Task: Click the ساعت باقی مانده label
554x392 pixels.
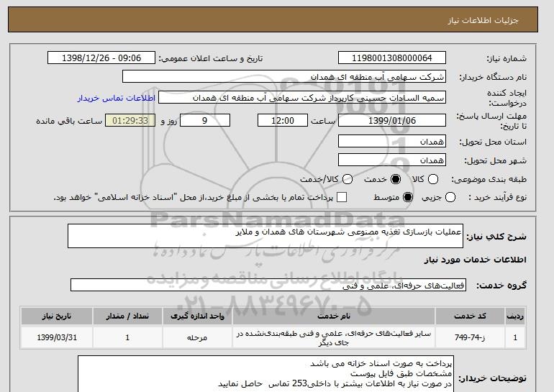Action: [69, 121]
